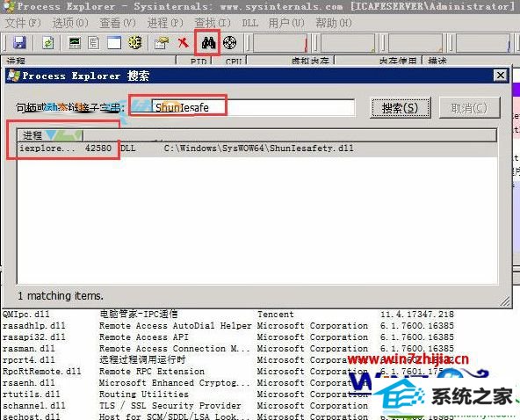Select the iexplore 42580 search result row
Image resolution: width=520 pixels, height=420 pixels.
pyautogui.click(x=257, y=148)
